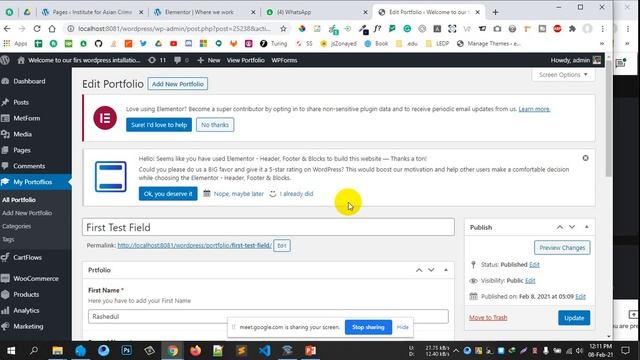The image size is (640, 360).
Task: Dismiss the rating notice with the close icon
Action: click(585, 158)
